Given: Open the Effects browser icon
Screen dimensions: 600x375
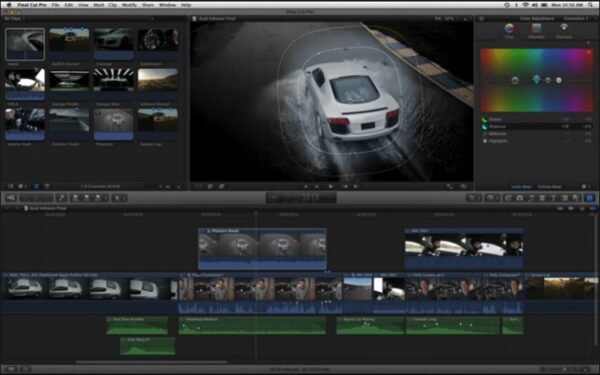Looking at the screenshot, I should tap(508, 198).
